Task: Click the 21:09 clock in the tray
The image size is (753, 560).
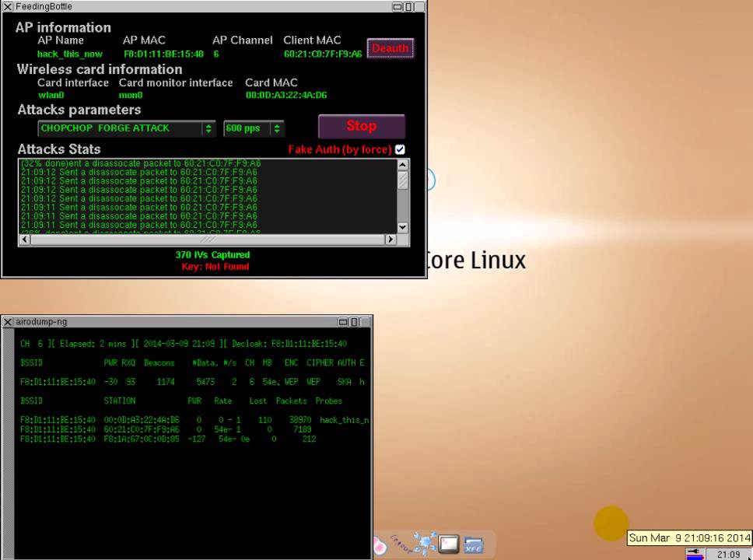Action: 729,555
